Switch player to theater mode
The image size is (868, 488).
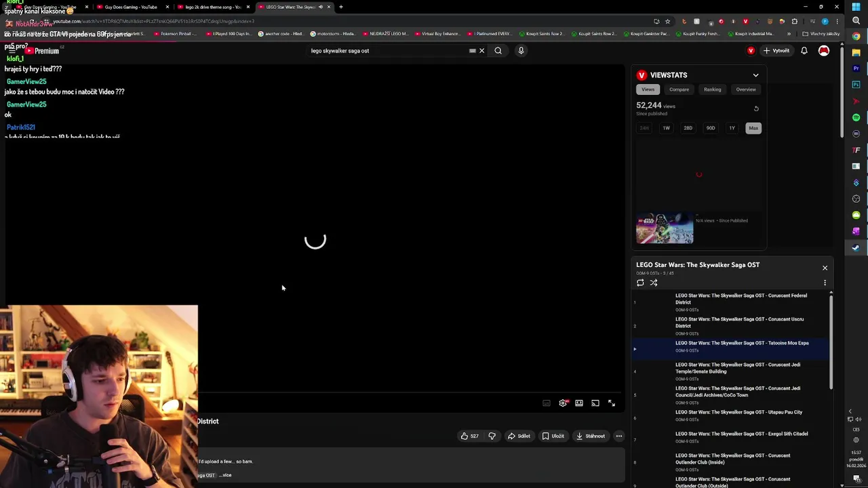(x=579, y=403)
